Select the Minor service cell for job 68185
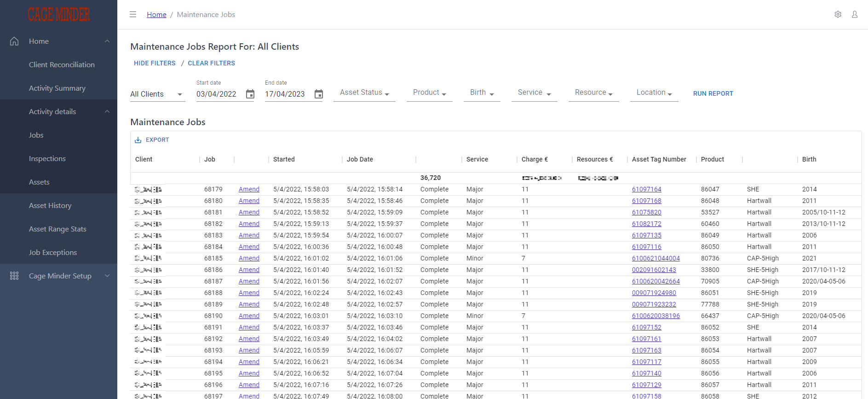Viewport: 868px width, 399px height. (x=475, y=258)
